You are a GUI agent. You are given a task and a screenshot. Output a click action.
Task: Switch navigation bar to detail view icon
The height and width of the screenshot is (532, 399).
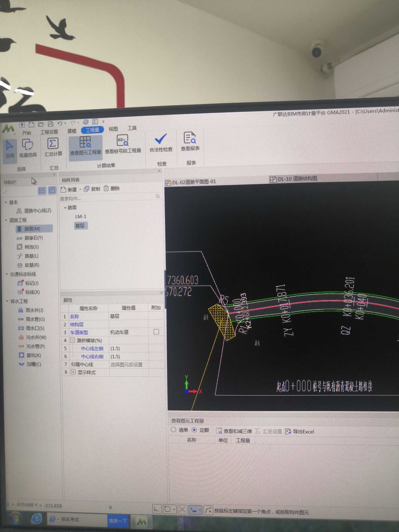click(52, 190)
